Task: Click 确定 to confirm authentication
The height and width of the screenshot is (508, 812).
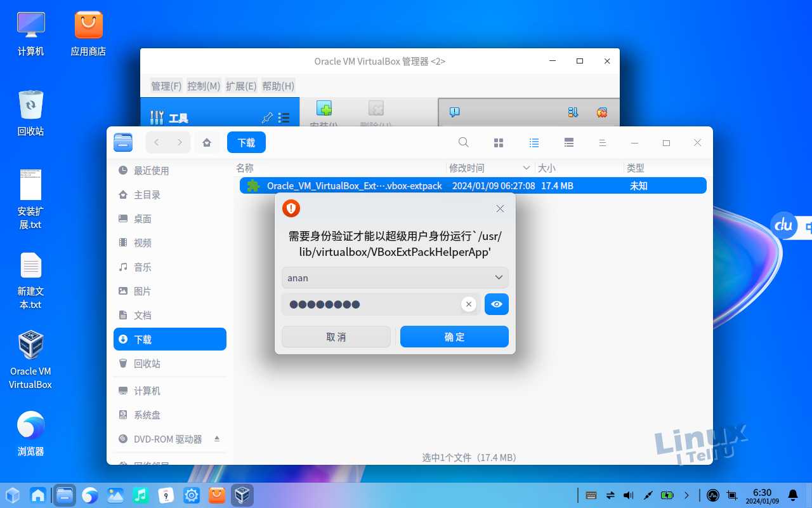Action: tap(454, 337)
